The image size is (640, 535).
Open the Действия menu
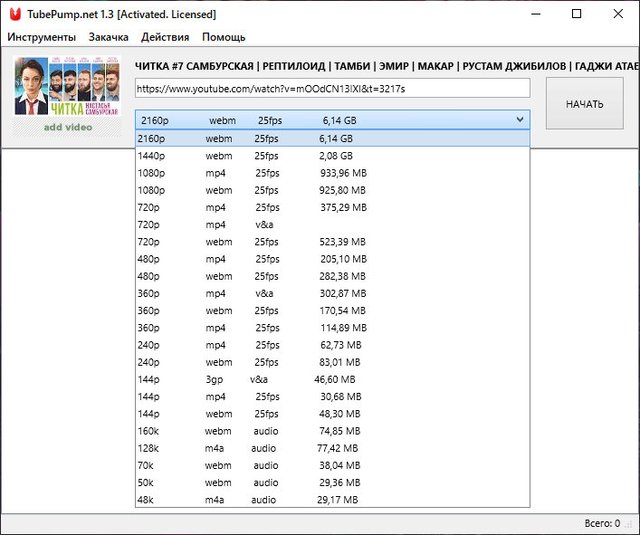165,37
